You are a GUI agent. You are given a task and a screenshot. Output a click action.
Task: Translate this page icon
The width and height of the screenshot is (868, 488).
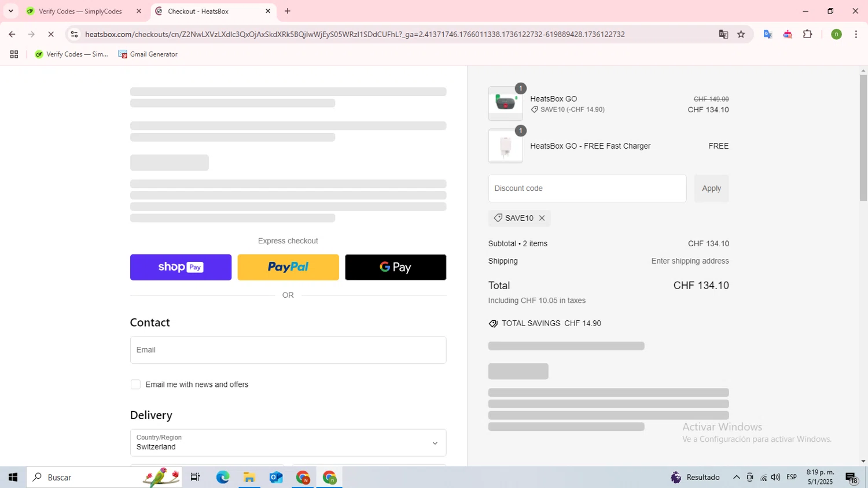tap(723, 34)
